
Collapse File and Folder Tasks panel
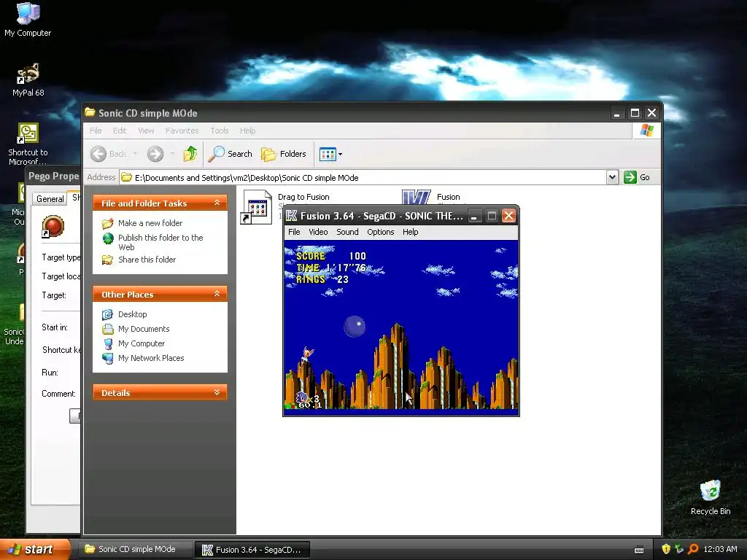pos(217,203)
